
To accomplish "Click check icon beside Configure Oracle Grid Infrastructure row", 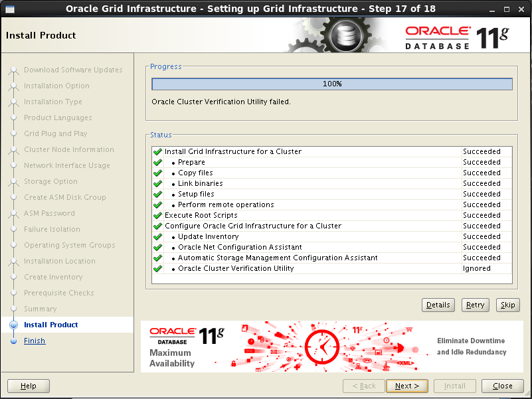I will click(x=157, y=226).
